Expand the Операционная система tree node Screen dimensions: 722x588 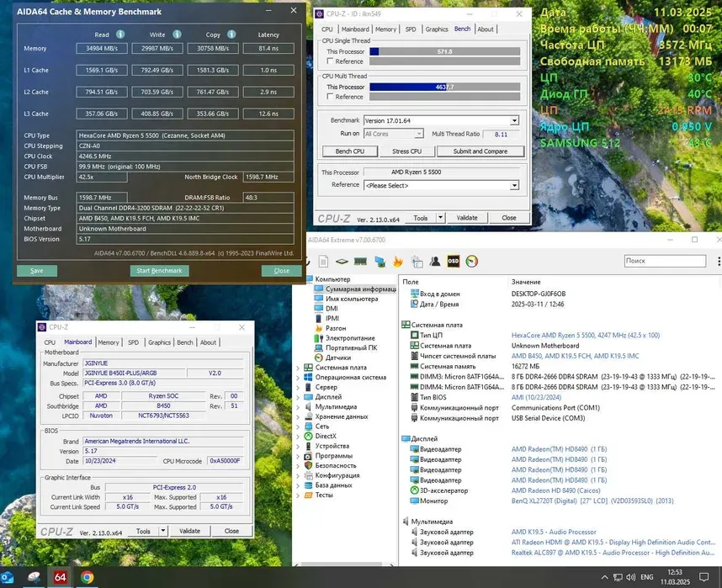pyautogui.click(x=297, y=378)
